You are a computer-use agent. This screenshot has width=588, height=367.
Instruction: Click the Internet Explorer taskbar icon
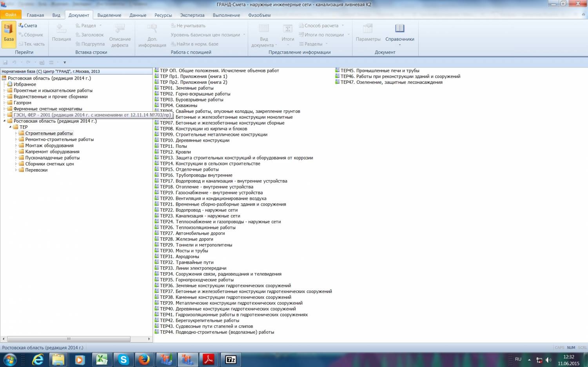(38, 360)
